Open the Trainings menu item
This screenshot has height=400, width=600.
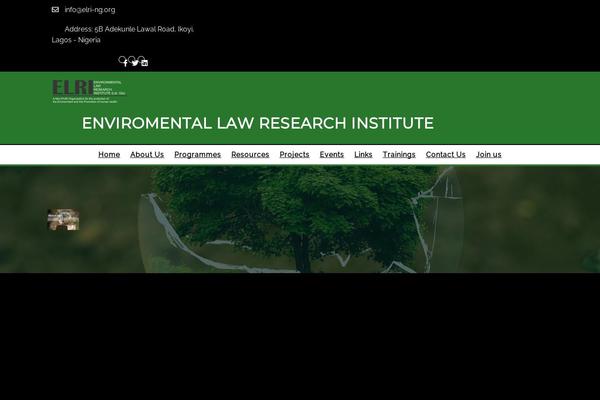pyautogui.click(x=399, y=154)
